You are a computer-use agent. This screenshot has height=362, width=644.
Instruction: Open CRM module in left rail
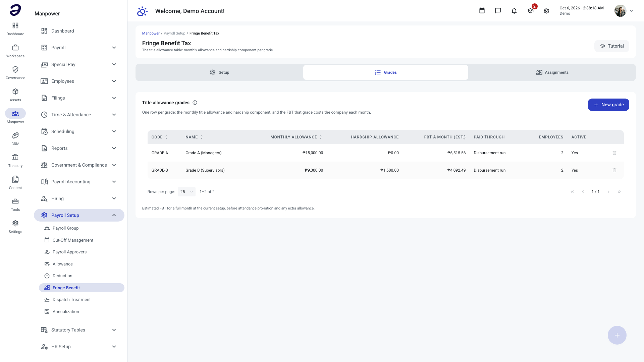(x=15, y=139)
